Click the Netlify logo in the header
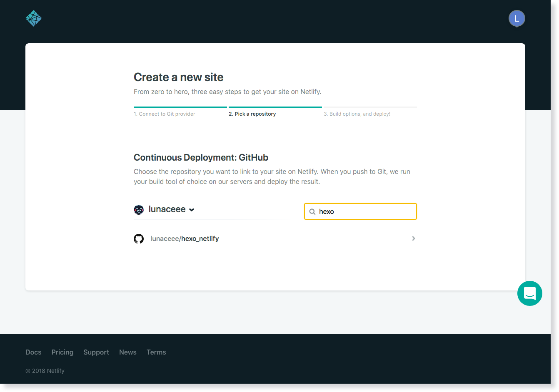 (33, 18)
